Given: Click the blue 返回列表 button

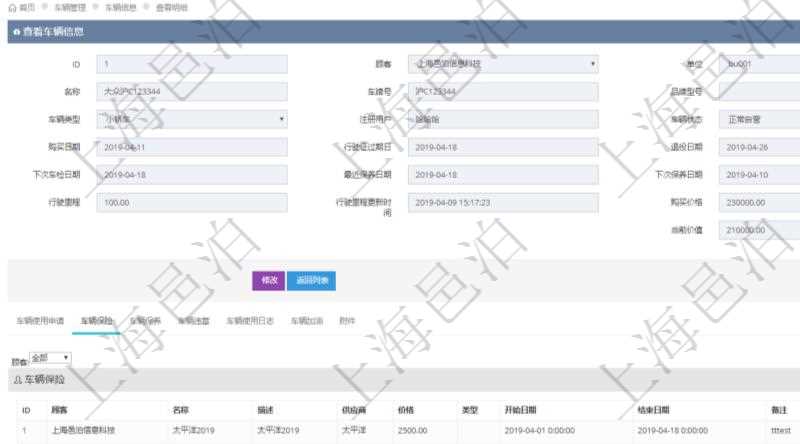Looking at the screenshot, I should tap(311, 280).
